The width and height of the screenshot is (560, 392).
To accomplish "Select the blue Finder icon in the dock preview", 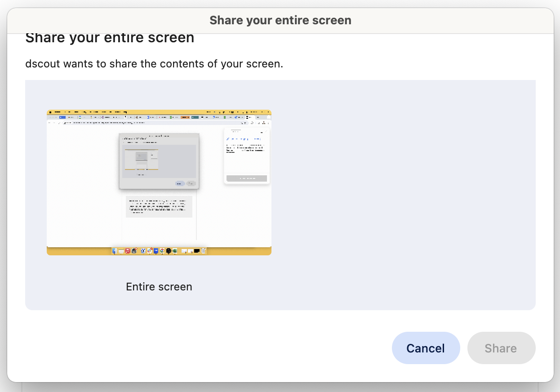I will tap(114, 251).
